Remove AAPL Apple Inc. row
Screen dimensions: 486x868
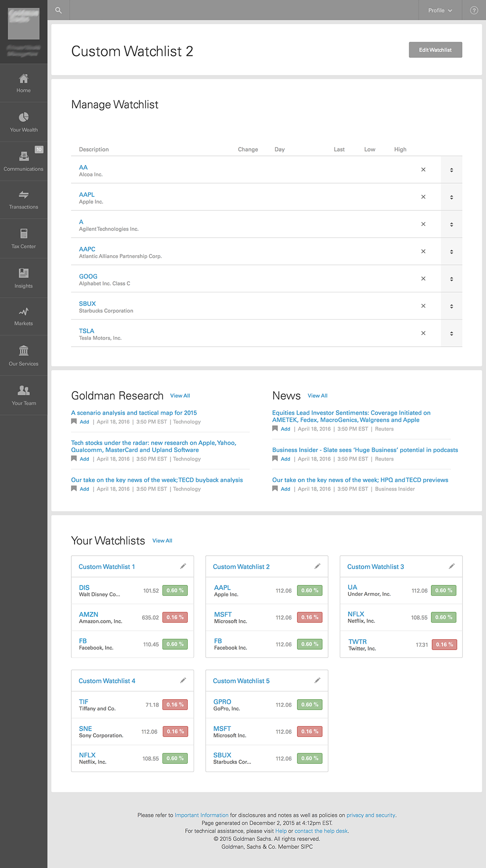click(x=423, y=197)
